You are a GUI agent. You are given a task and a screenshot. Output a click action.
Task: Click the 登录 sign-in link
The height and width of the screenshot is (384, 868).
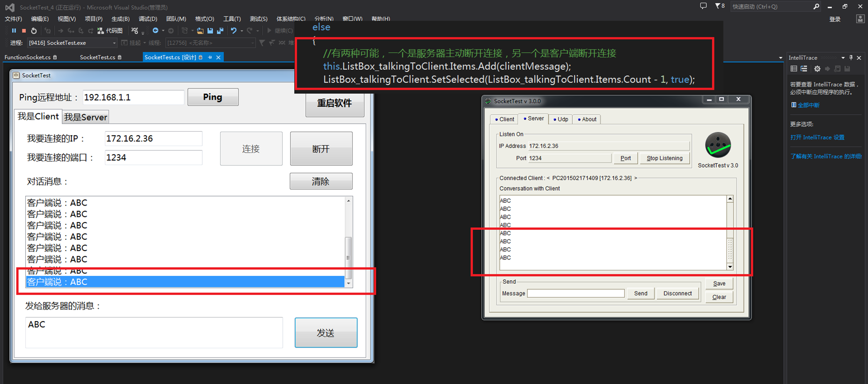pos(835,19)
